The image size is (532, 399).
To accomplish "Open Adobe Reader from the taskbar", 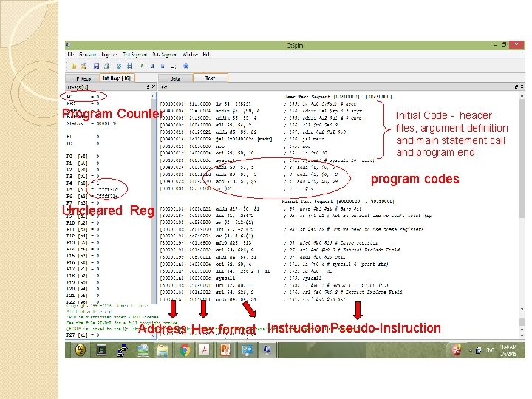I will (205, 349).
